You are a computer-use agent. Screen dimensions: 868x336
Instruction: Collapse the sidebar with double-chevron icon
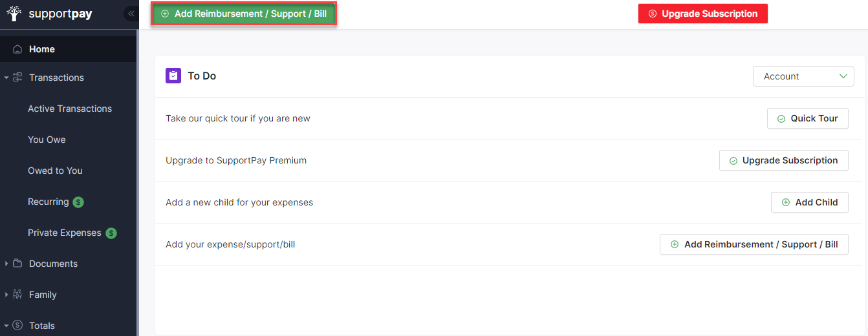pos(131,14)
